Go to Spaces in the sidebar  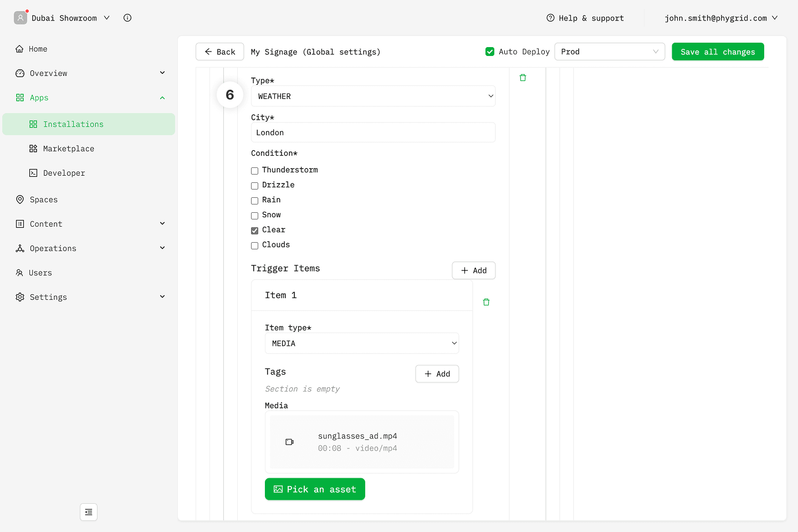click(x=44, y=199)
